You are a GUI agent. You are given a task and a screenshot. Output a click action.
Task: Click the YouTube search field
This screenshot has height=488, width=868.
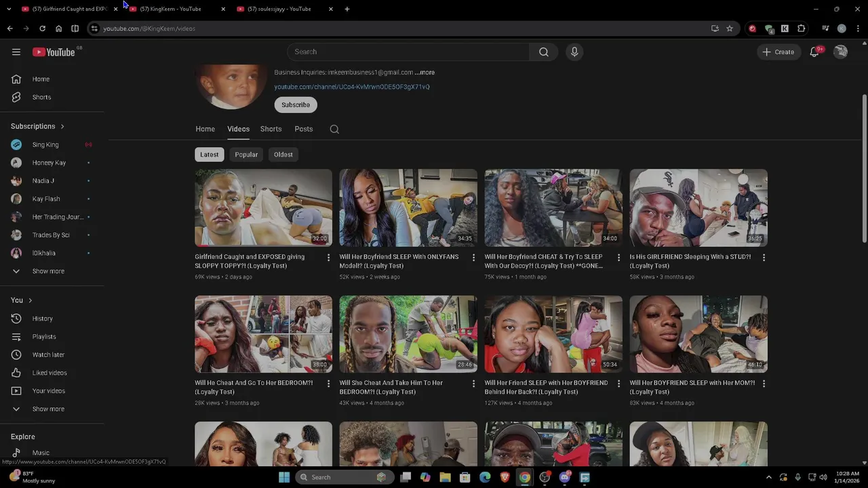(408, 52)
